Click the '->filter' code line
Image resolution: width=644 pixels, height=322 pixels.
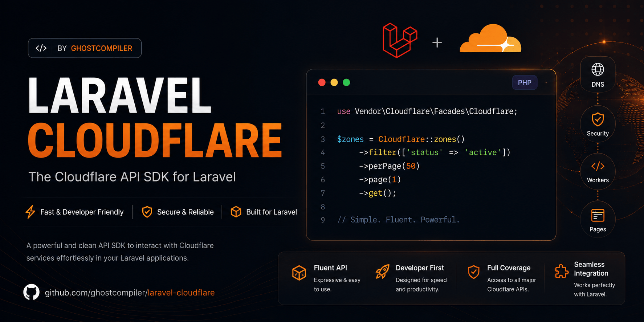click(x=435, y=152)
